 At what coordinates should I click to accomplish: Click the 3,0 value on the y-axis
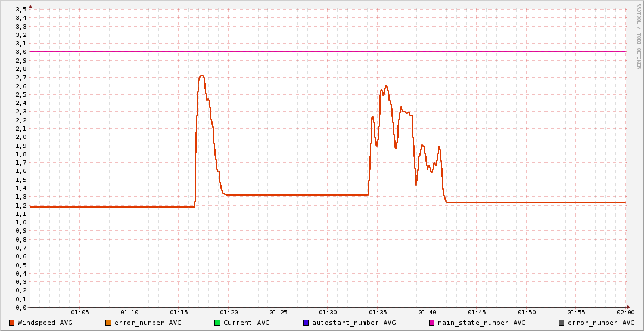[x=22, y=52]
